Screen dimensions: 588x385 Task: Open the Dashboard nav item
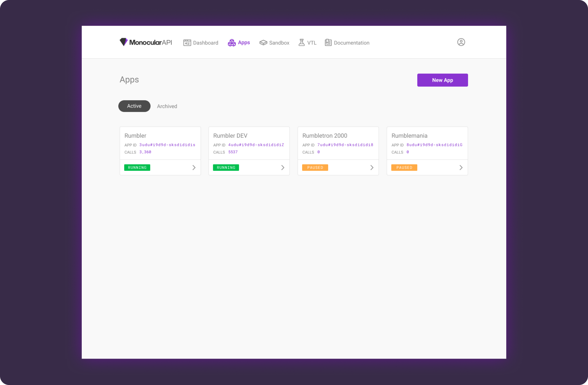click(201, 43)
